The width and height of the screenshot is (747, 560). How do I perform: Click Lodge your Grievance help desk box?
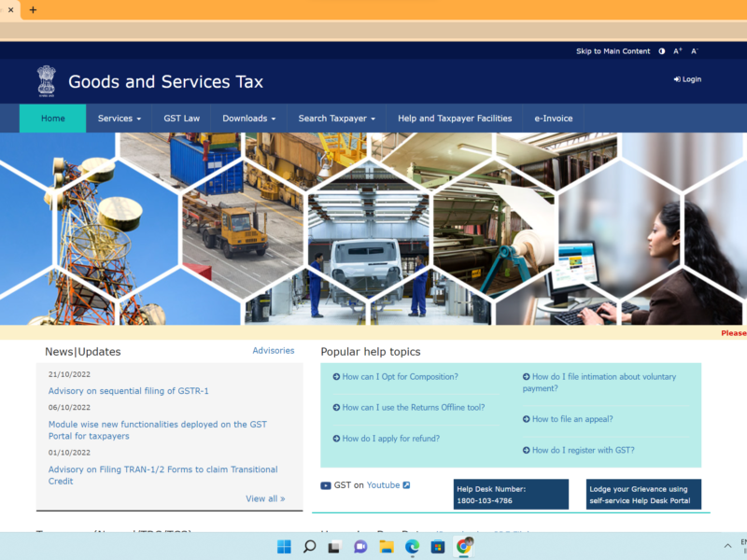(x=643, y=495)
